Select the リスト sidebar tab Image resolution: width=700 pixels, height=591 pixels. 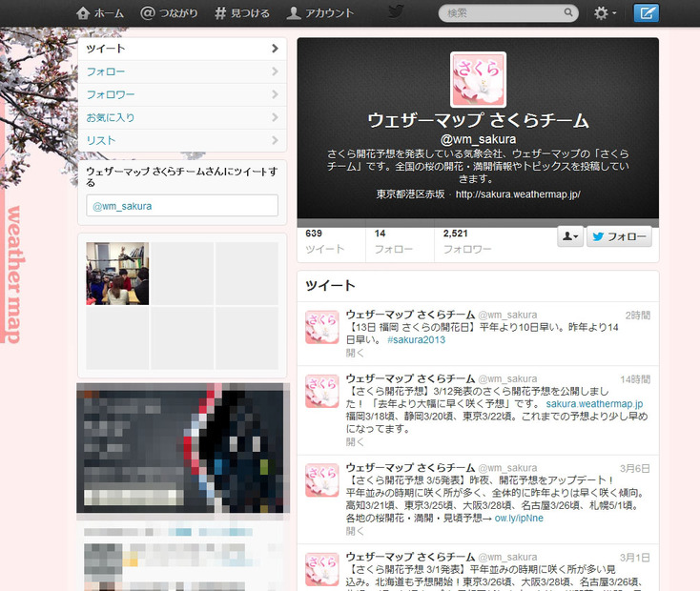[182, 141]
